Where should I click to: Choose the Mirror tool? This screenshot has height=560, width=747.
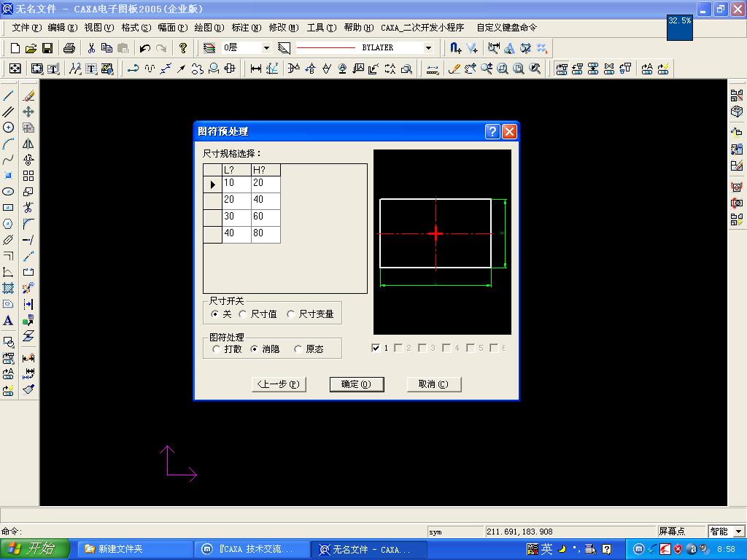[x=28, y=144]
